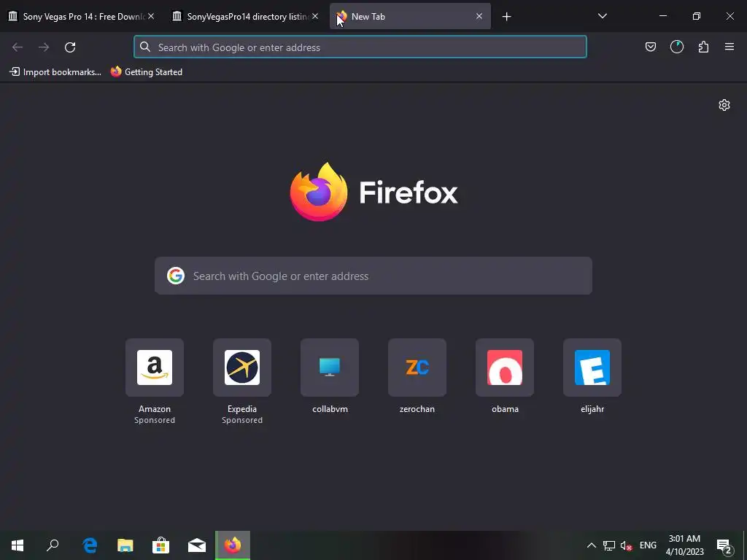This screenshot has width=747, height=560.
Task: Open the clock and date flyout
Action: (x=684, y=545)
